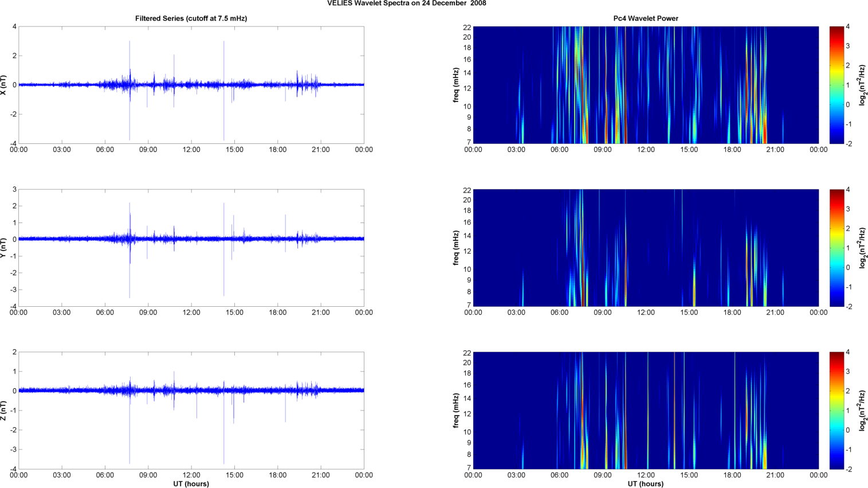Image resolution: width=868 pixels, height=488 pixels.
Task: Click log2(nT²/Hz) label beside middle colorbar
Action: tap(861, 248)
